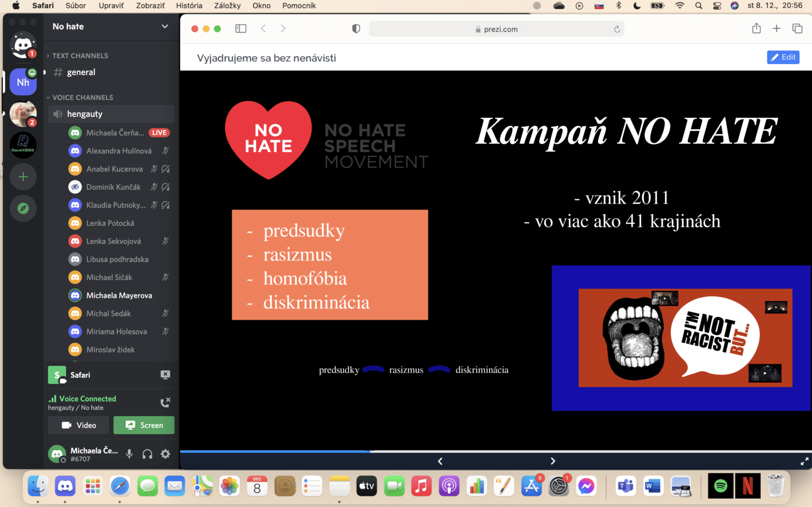
Task: Click Edit button in Prezi
Action: [783, 57]
